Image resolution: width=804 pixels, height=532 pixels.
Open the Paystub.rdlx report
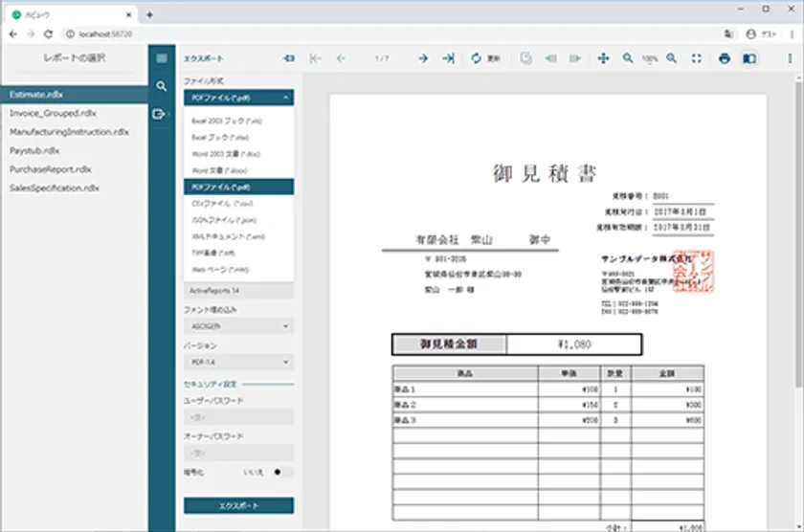click(35, 150)
